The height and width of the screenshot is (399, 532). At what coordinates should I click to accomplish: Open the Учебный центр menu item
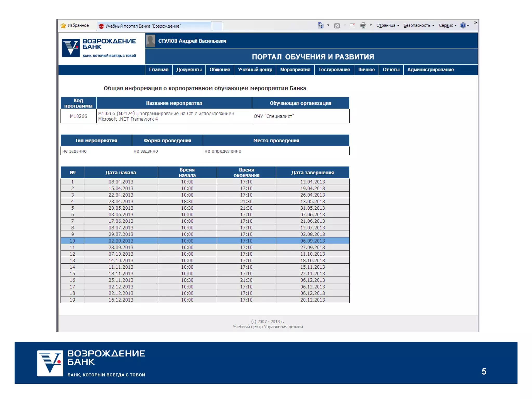255,70
